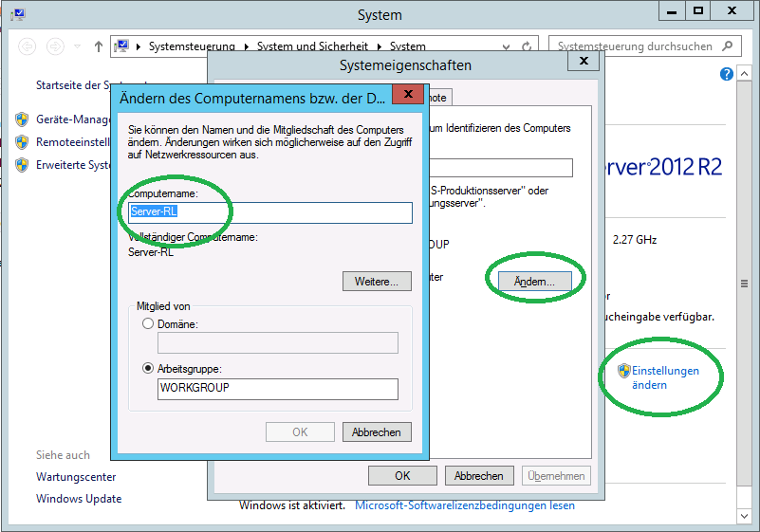Click the shield icon beside Erweiterte Systemeinstellungen
The image size is (760, 532).
pyautogui.click(x=22, y=165)
